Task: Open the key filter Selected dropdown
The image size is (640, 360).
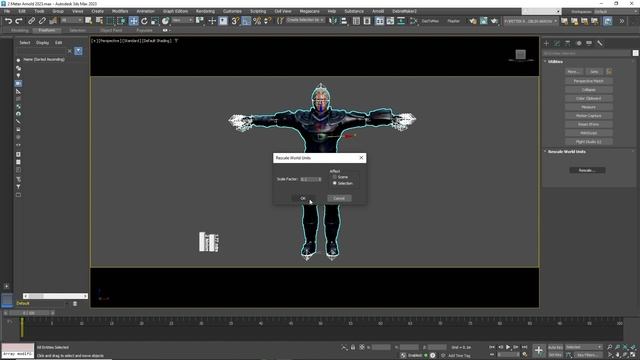Action: (x=584, y=347)
